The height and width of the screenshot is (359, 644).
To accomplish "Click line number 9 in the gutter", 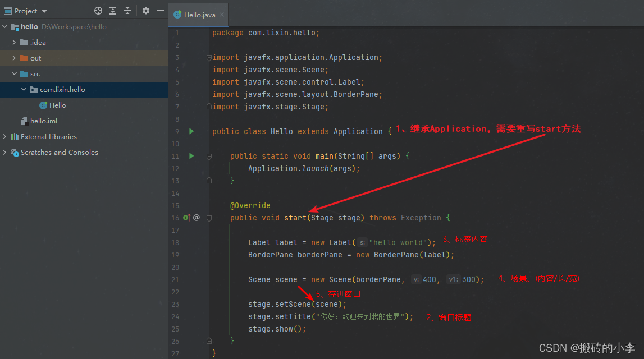I will [177, 132].
